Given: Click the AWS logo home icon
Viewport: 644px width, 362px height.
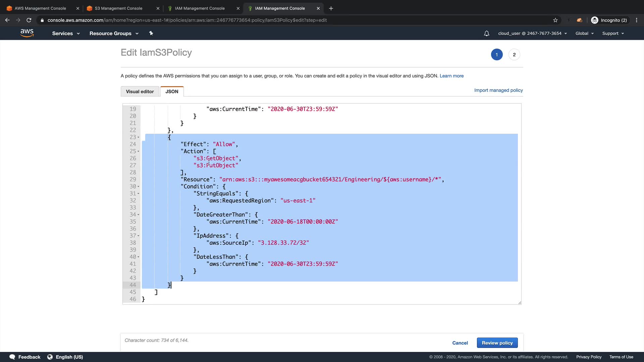Looking at the screenshot, I should click(x=27, y=33).
